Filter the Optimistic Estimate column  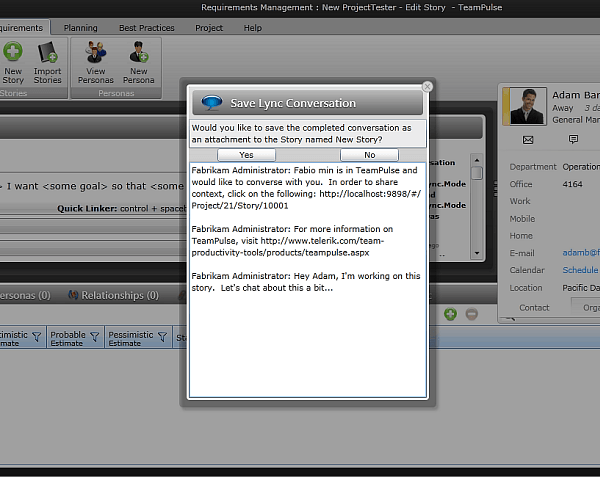click(37, 337)
